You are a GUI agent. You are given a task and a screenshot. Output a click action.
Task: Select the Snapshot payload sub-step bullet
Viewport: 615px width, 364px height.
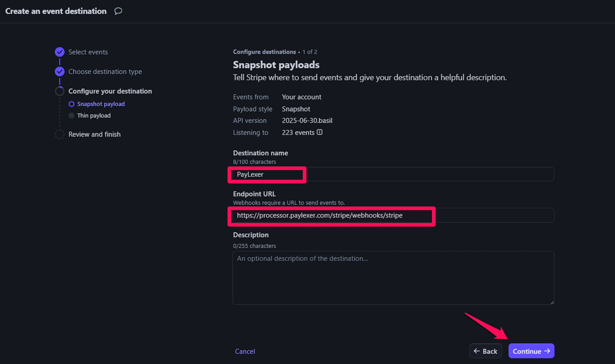(71, 104)
